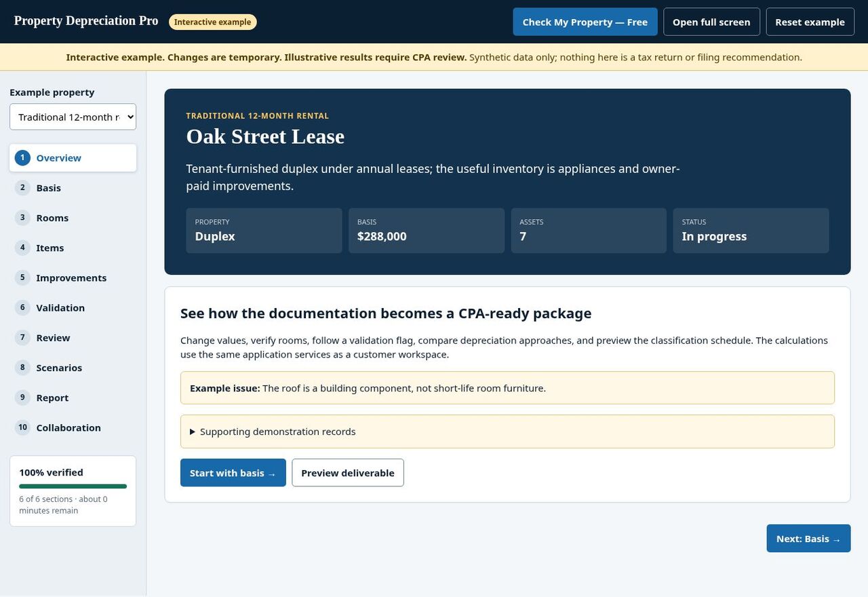Click the Interactive example badge
The width and height of the screenshot is (868, 597).
tap(213, 22)
